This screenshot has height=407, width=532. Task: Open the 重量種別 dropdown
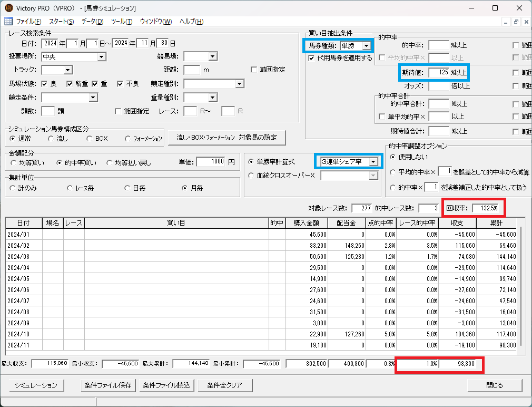click(213, 98)
